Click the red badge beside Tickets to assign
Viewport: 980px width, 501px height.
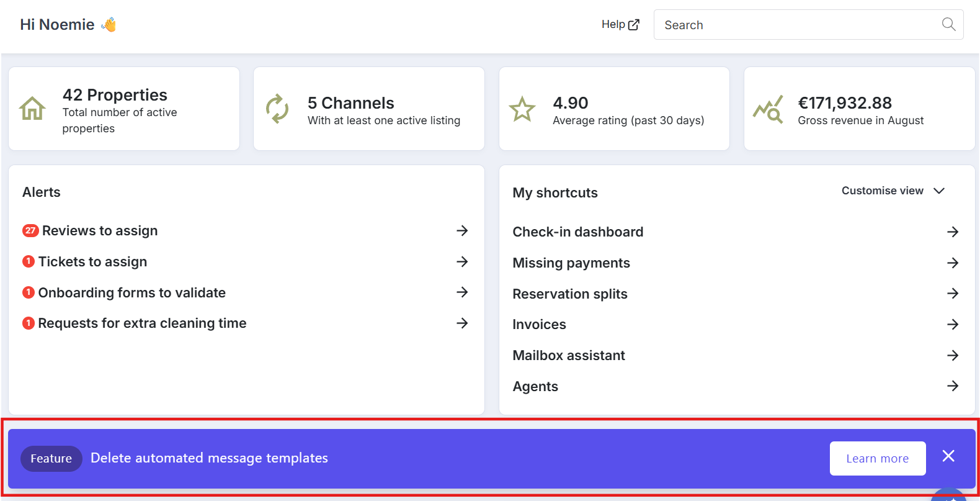coord(29,261)
